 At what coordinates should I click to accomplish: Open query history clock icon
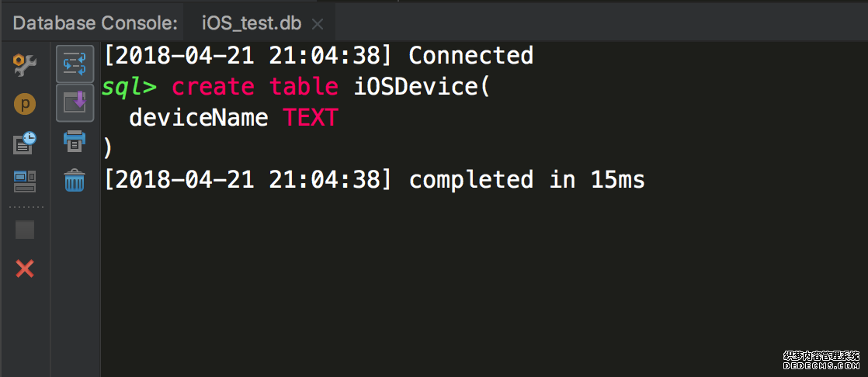pos(25,143)
